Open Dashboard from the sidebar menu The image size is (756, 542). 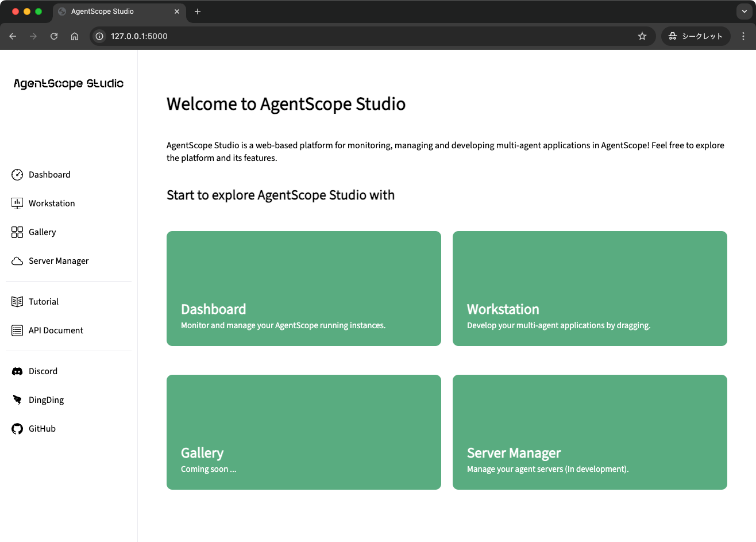pyautogui.click(x=49, y=175)
